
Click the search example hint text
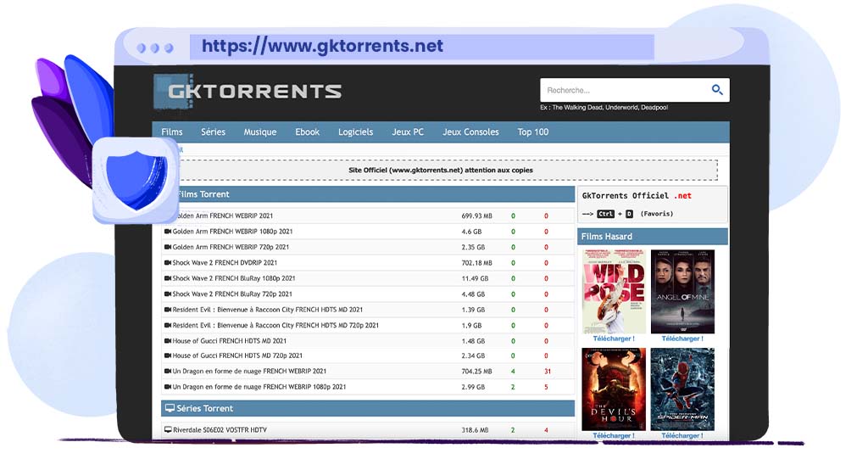click(604, 108)
